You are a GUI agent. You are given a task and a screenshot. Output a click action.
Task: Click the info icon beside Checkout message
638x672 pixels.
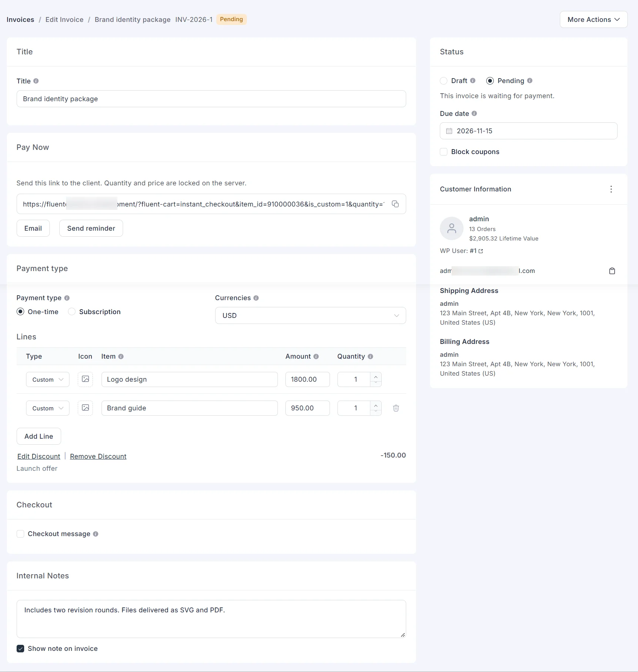[96, 534]
